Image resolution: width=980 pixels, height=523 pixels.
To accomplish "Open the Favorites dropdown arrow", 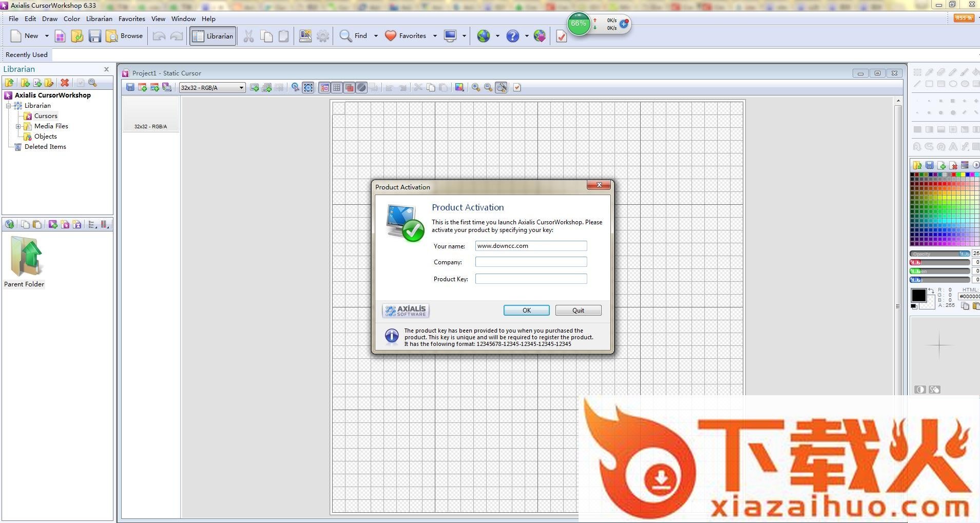I will [x=435, y=36].
